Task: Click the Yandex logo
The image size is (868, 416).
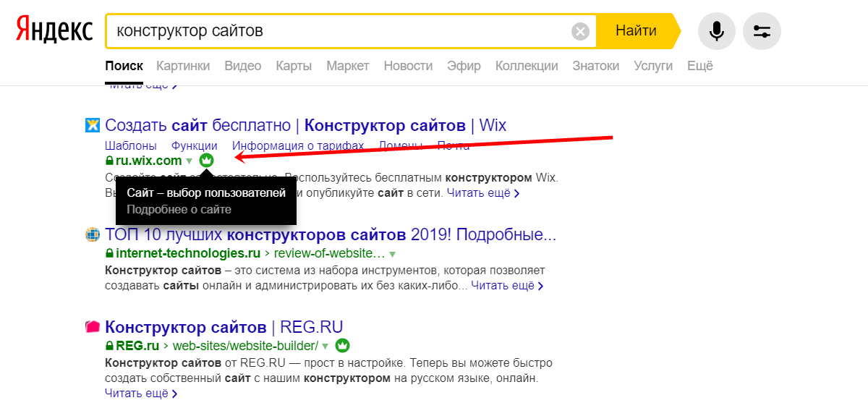Action: [55, 30]
